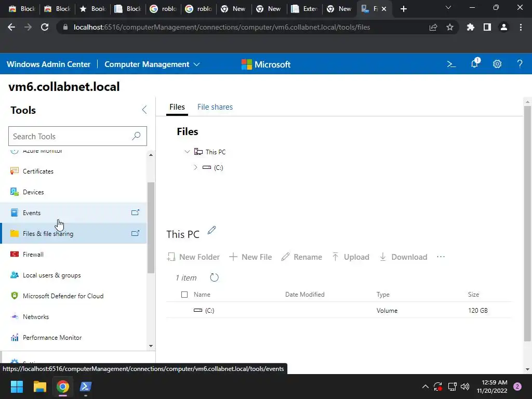Screen dimensions: 532x399
Task: Switch to the File shares tab
Action: click(215, 107)
